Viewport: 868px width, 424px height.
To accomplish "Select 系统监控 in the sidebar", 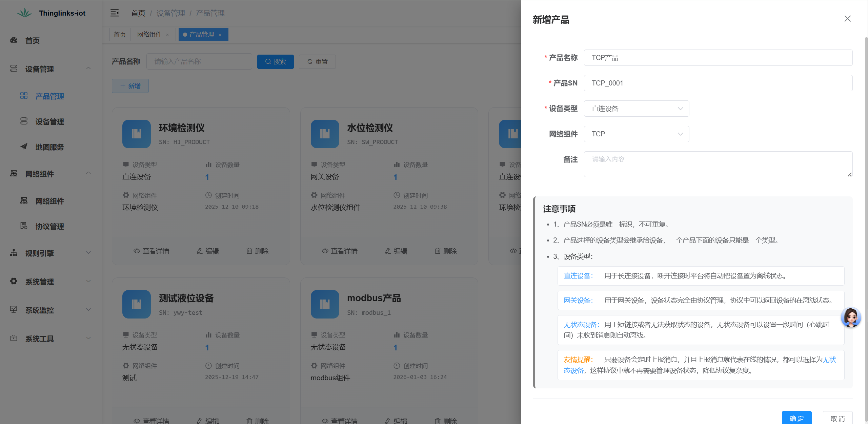I will click(x=39, y=310).
